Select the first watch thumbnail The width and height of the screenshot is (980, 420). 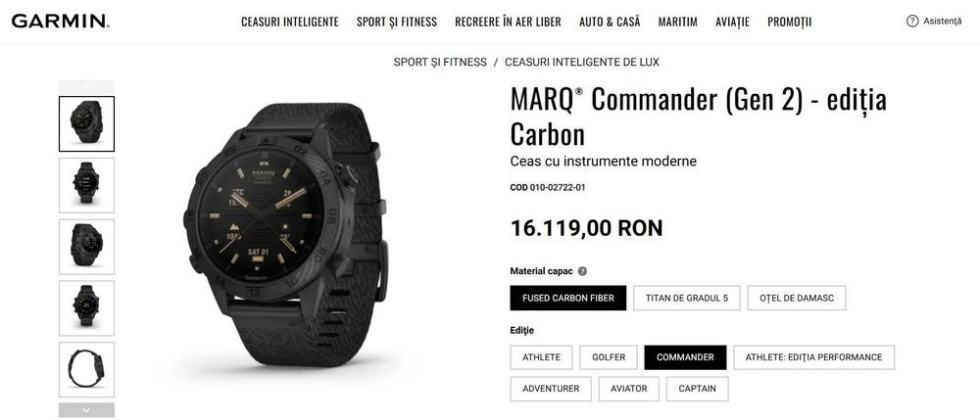[x=86, y=123]
